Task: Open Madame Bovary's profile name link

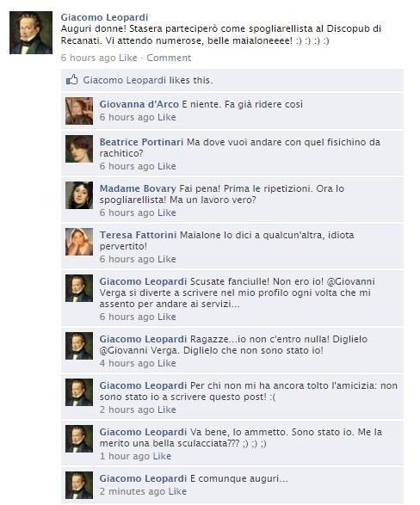Action: 138,188
